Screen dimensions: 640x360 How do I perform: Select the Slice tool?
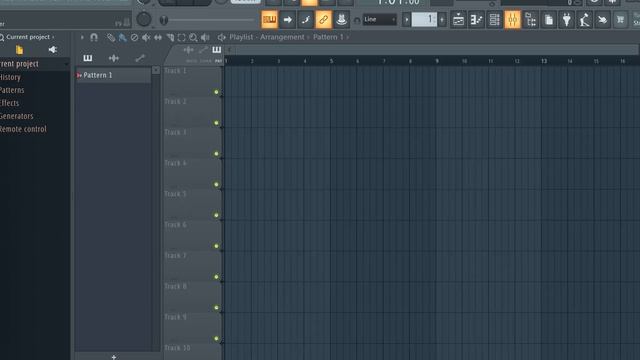click(x=170, y=38)
